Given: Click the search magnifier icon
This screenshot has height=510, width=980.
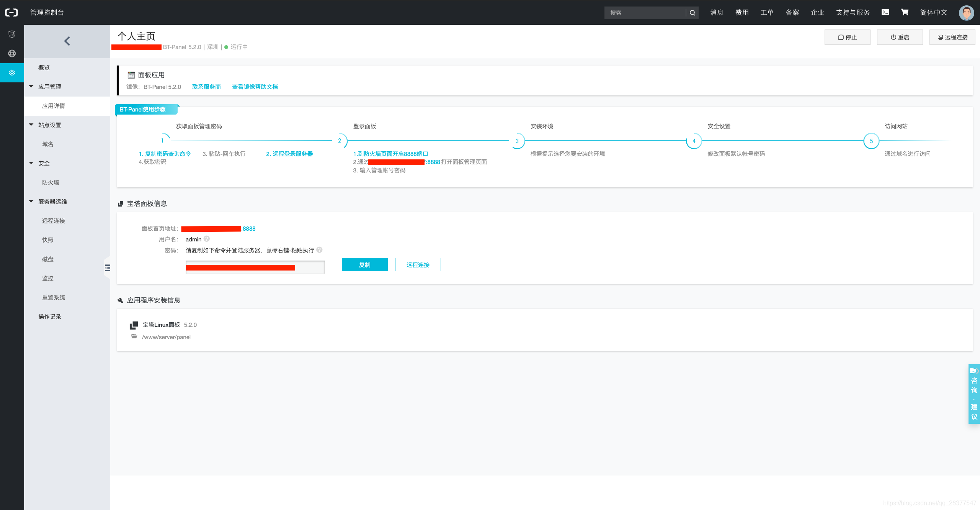Looking at the screenshot, I should 692,13.
